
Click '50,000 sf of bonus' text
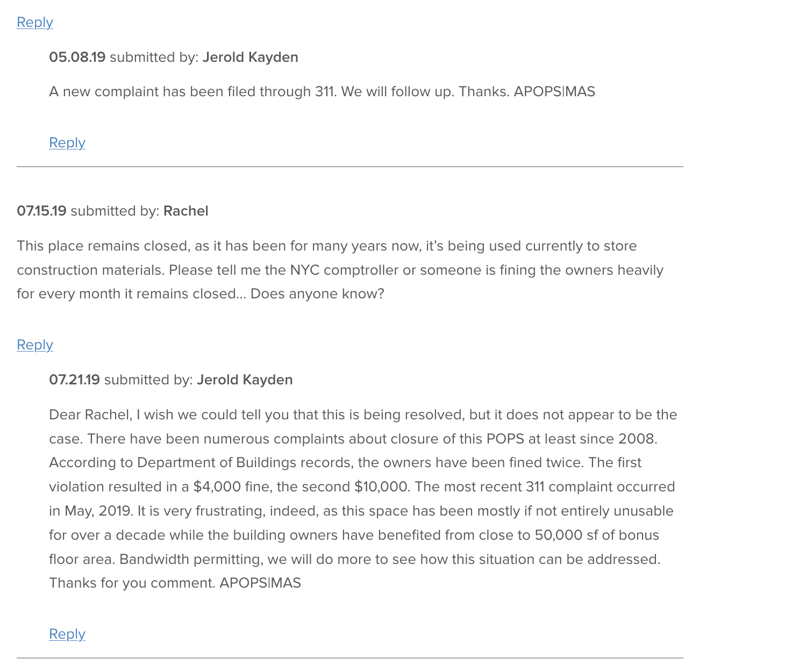597,535
